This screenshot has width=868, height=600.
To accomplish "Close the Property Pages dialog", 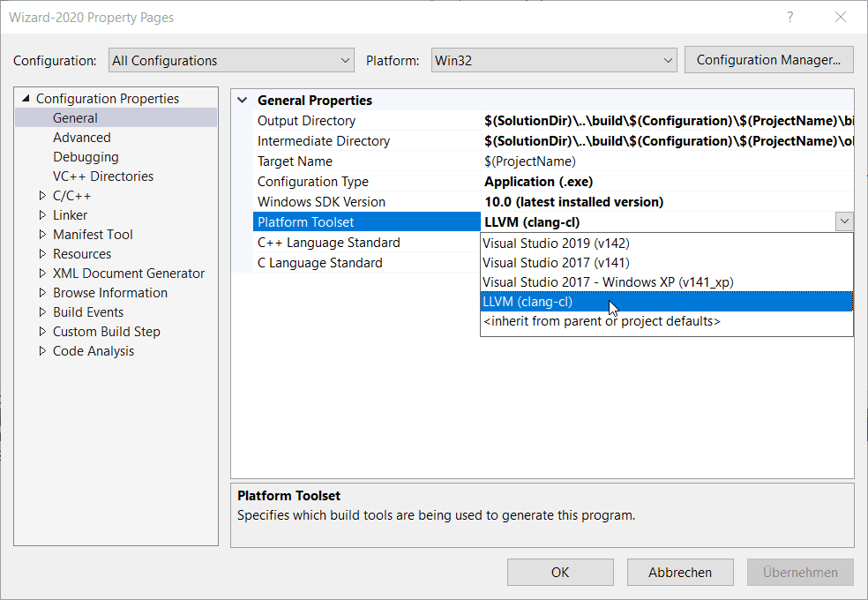I will (841, 17).
